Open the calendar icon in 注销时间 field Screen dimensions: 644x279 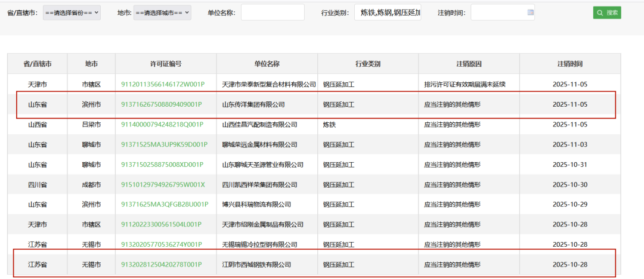click(x=530, y=13)
